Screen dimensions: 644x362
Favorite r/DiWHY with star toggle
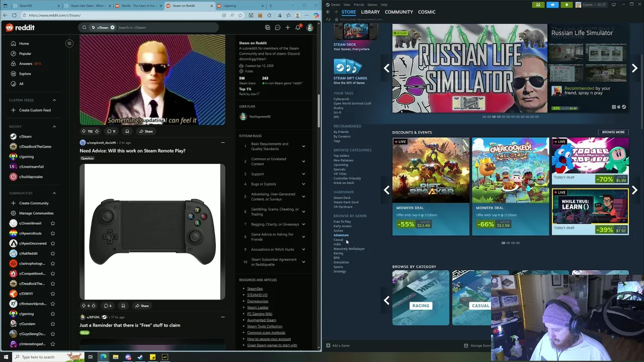(x=53, y=294)
